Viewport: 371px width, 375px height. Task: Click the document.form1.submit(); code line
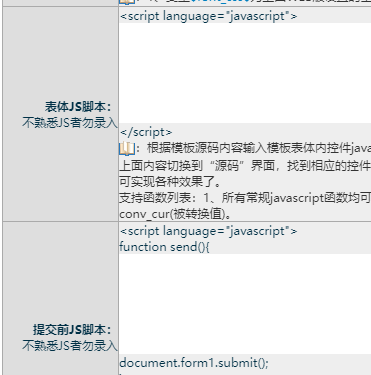[x=194, y=363]
